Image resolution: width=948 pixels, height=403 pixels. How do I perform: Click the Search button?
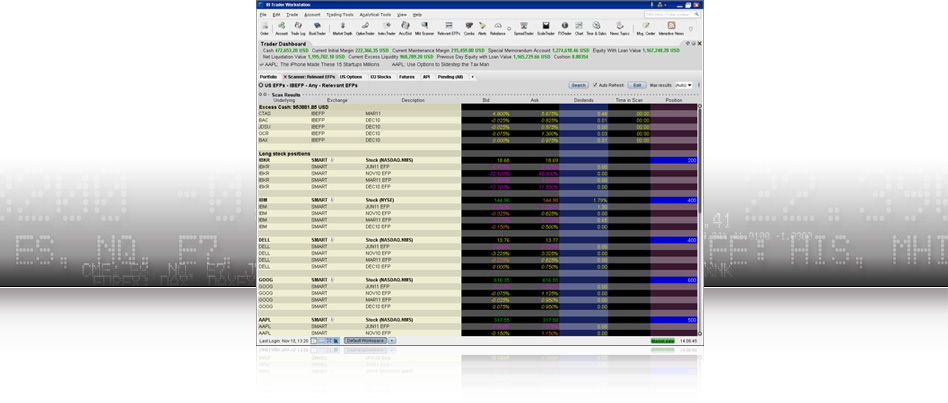(x=578, y=85)
